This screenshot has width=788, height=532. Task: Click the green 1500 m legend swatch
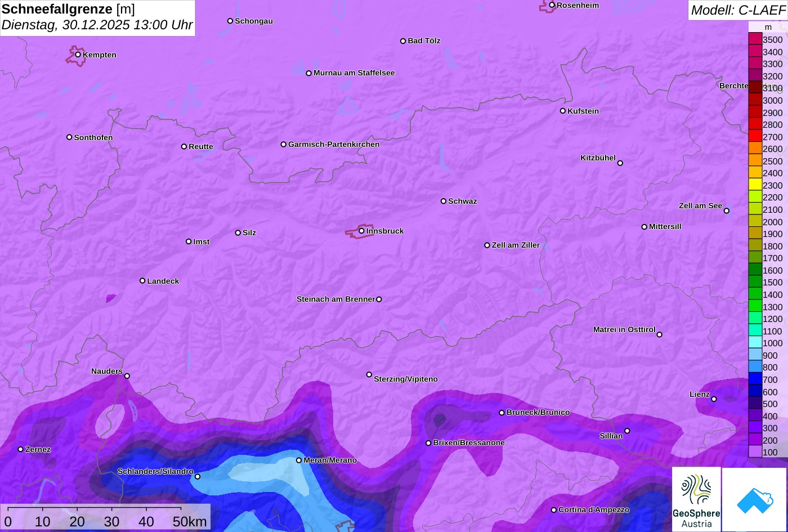coord(755,282)
